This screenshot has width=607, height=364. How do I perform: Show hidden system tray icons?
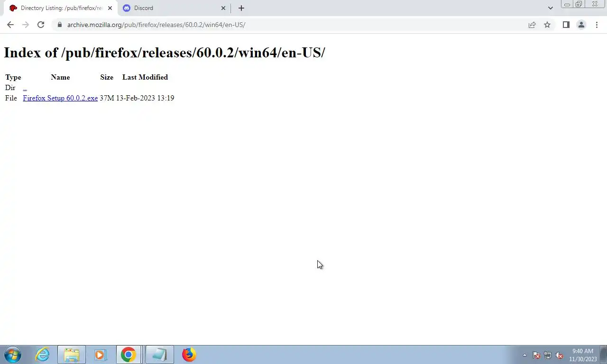pyautogui.click(x=524, y=355)
